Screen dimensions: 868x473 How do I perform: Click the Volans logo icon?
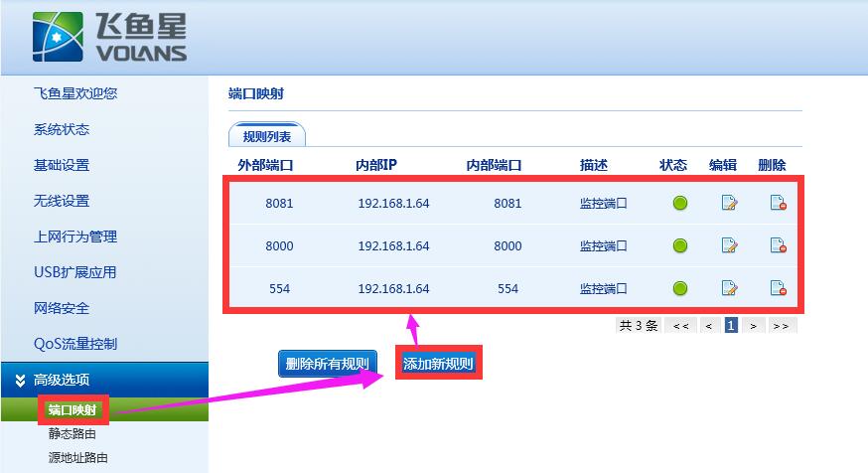pyautogui.click(x=58, y=37)
